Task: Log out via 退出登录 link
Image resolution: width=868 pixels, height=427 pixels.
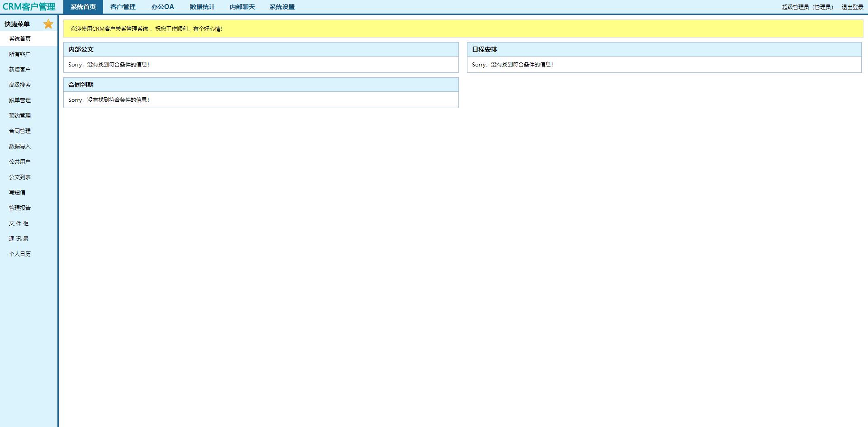Action: [x=852, y=7]
